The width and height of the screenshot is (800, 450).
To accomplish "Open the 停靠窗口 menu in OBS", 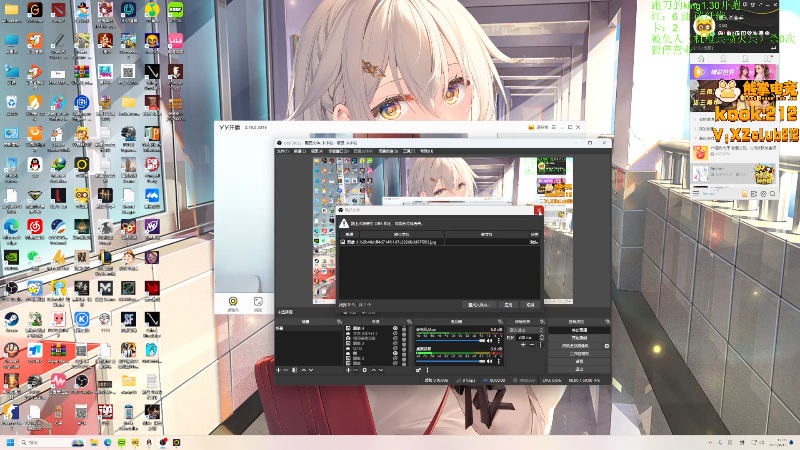I will pos(339,151).
